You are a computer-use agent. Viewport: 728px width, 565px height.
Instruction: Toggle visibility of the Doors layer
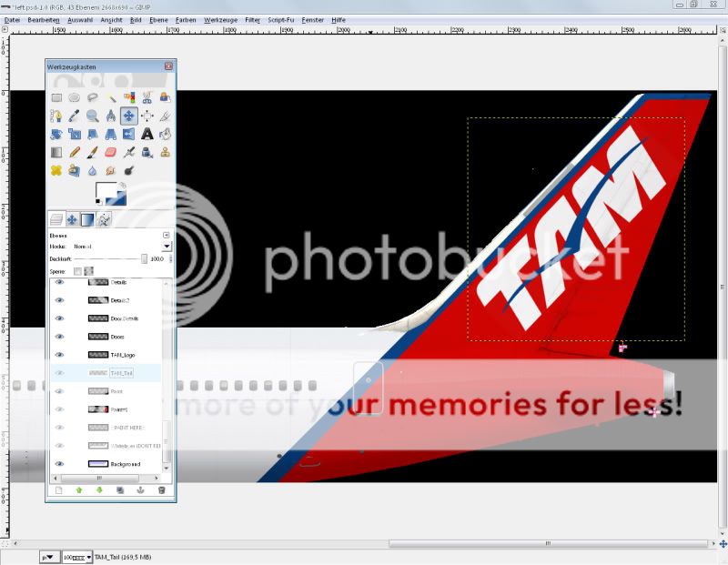tap(60, 337)
